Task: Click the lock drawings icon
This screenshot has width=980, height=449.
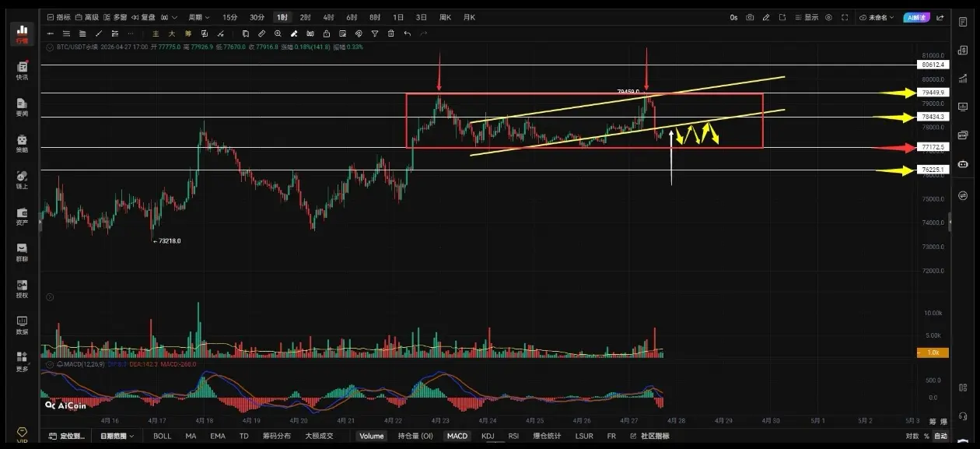Action: (326, 33)
